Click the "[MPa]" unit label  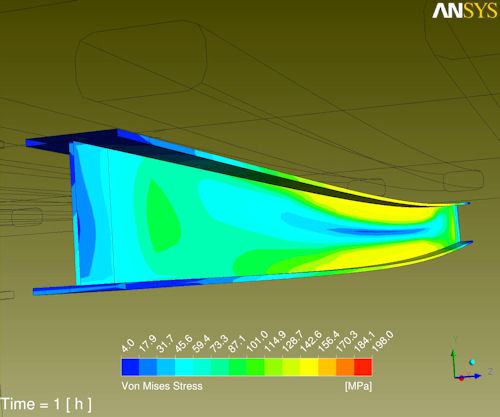358,386
